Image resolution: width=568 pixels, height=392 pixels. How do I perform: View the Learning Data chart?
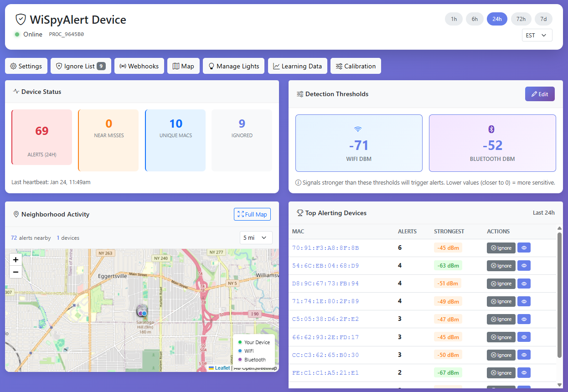click(x=297, y=66)
